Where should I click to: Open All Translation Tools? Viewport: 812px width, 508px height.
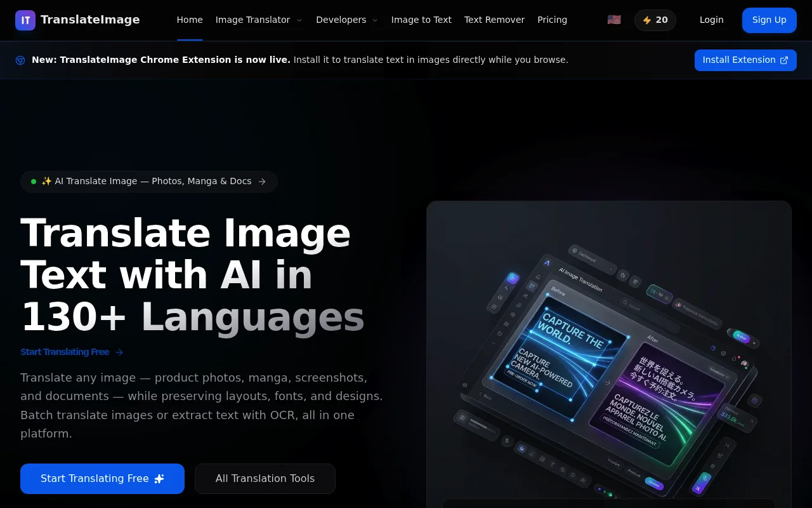(265, 479)
